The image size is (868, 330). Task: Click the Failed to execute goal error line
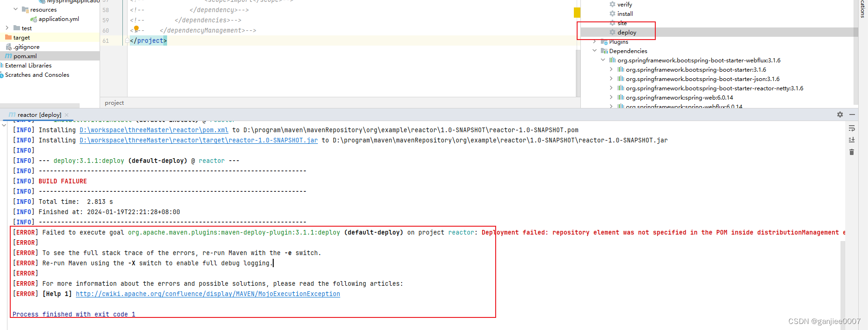coord(428,232)
